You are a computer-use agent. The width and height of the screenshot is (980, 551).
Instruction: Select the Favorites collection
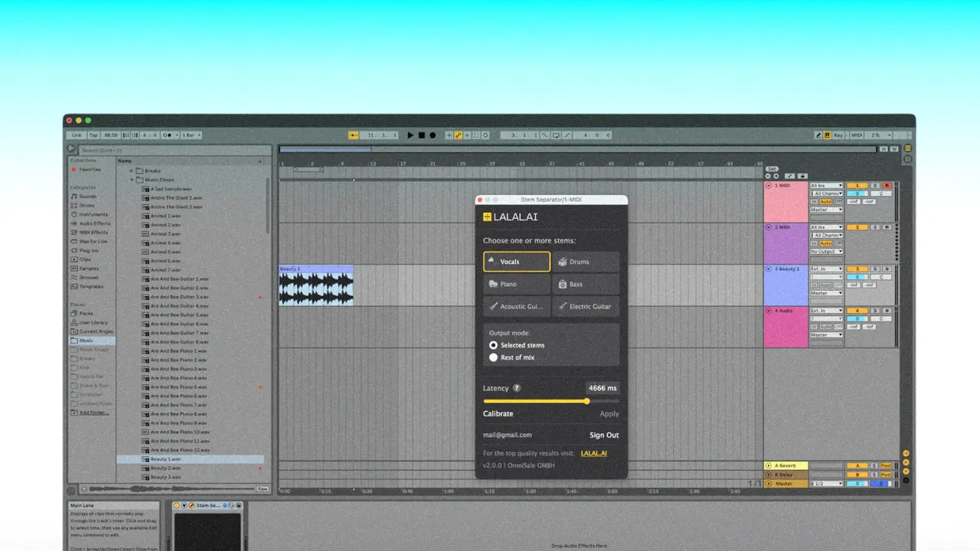click(x=86, y=170)
